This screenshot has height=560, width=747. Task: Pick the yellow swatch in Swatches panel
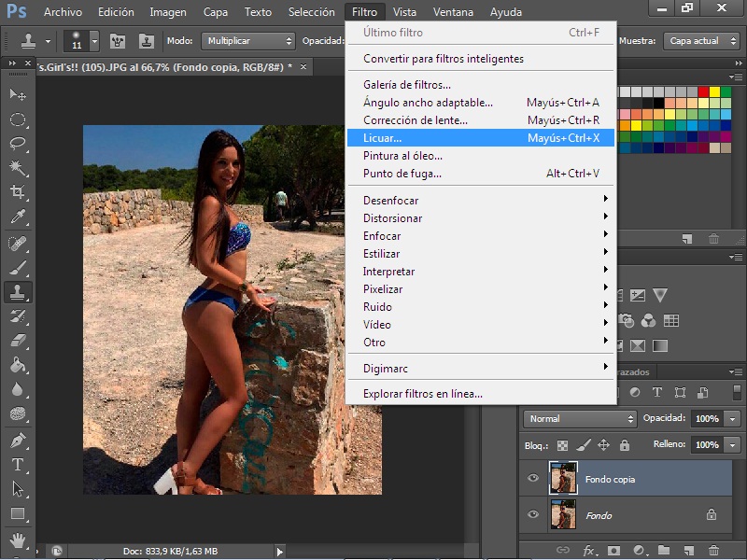point(715,91)
